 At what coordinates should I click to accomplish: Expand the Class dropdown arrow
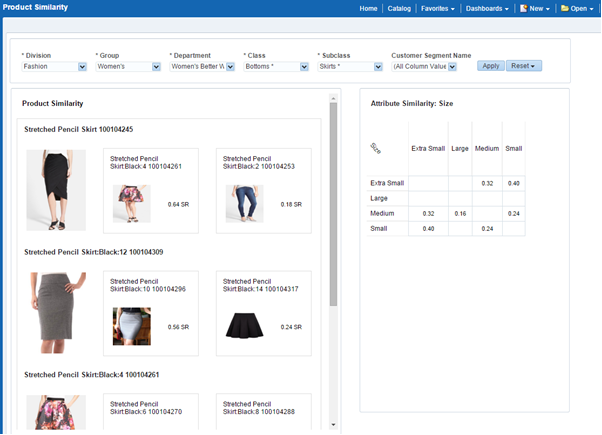tap(304, 67)
